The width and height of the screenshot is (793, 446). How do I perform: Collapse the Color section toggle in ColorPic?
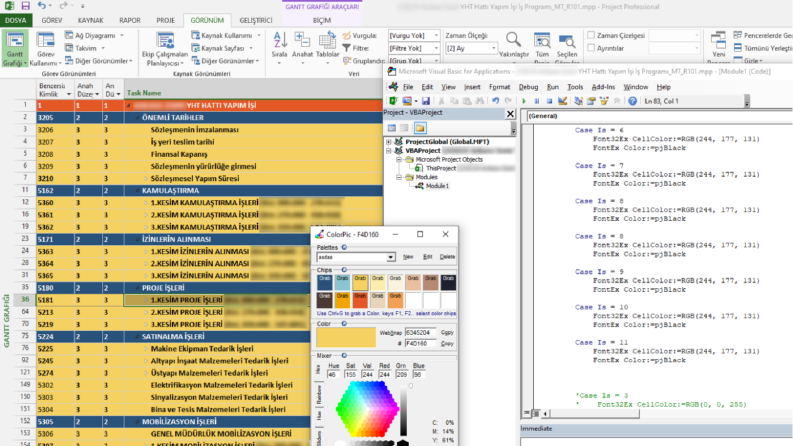pos(344,324)
